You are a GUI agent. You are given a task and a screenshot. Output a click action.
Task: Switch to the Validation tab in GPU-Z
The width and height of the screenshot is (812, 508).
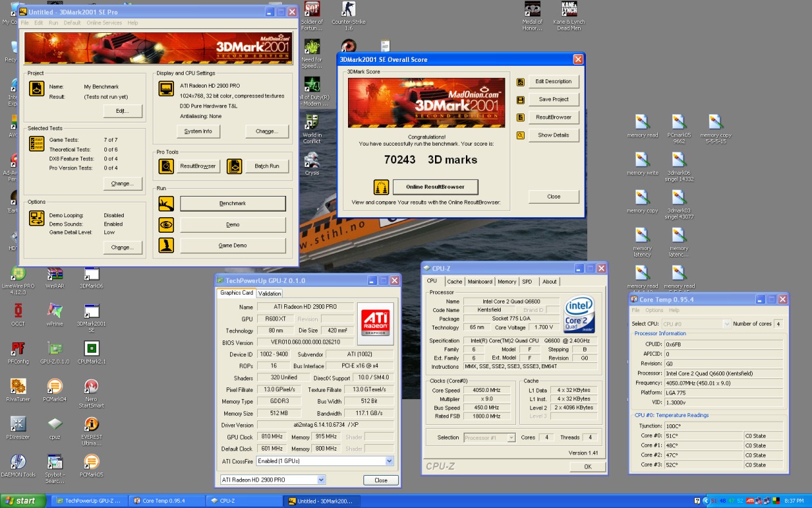pyautogui.click(x=270, y=293)
